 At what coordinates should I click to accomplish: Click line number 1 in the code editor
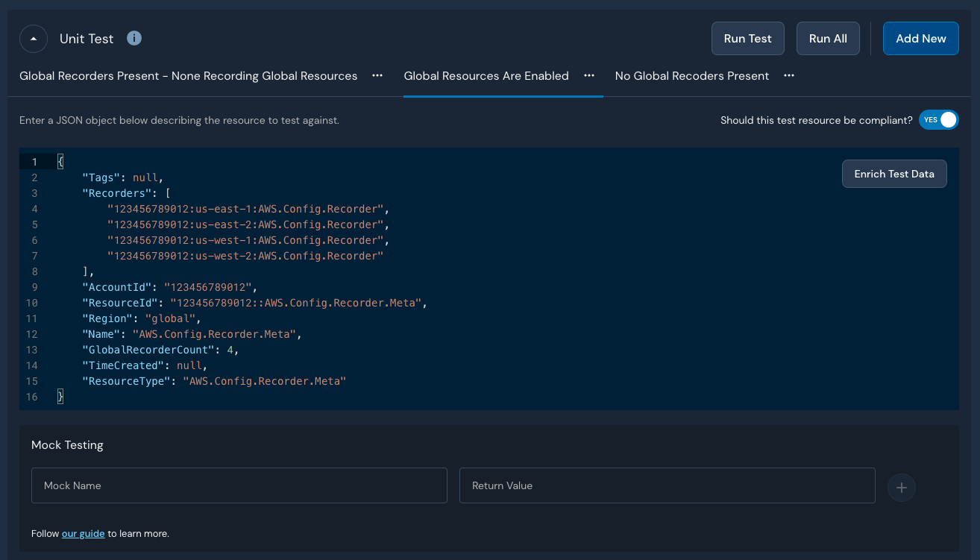[x=34, y=161]
